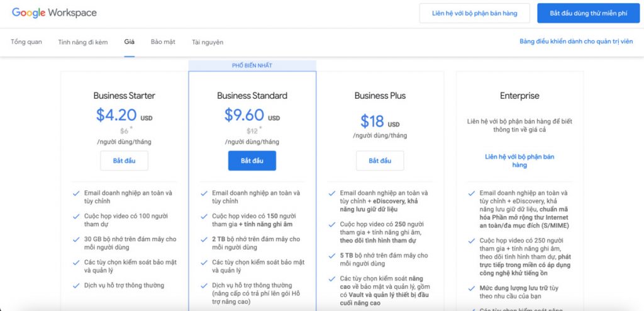644x311 pixels.
Task: Click checkmark beside Starter 'Dịch vụ hỗ trợ thông thường'
Action: pyautogui.click(x=76, y=285)
